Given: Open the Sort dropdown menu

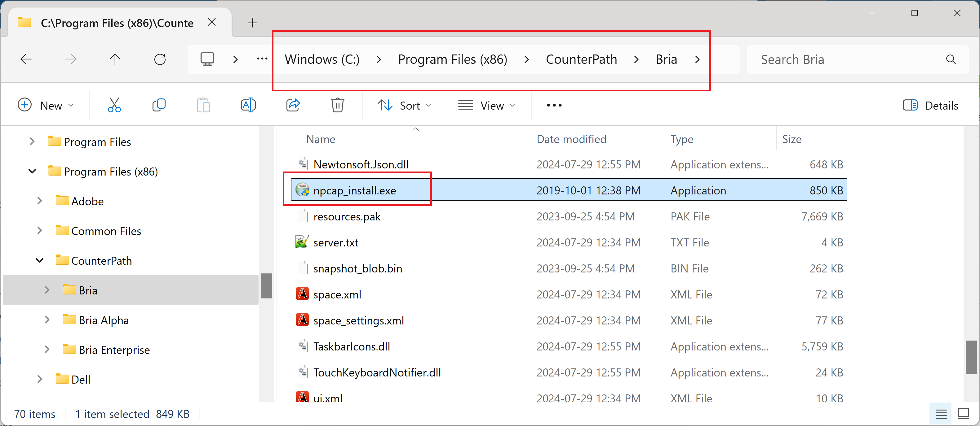Looking at the screenshot, I should (404, 105).
